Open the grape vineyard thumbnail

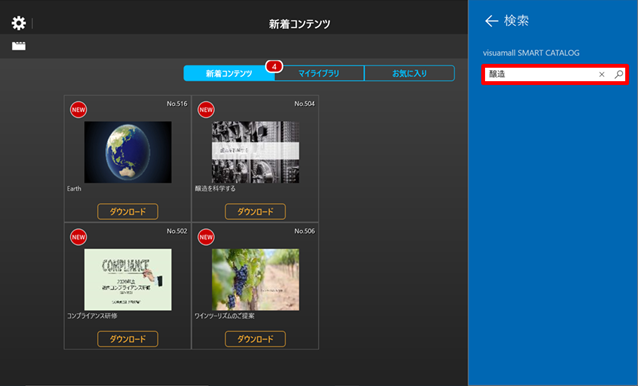point(256,280)
